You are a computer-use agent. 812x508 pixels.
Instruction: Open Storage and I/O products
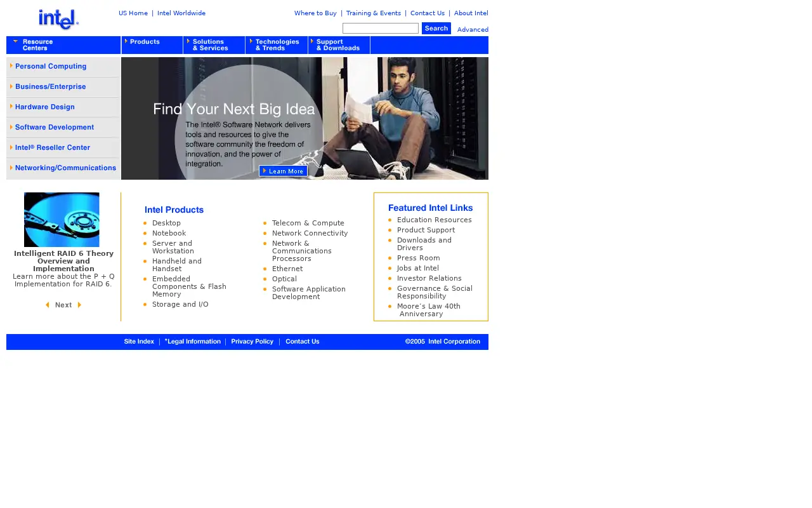tap(180, 305)
